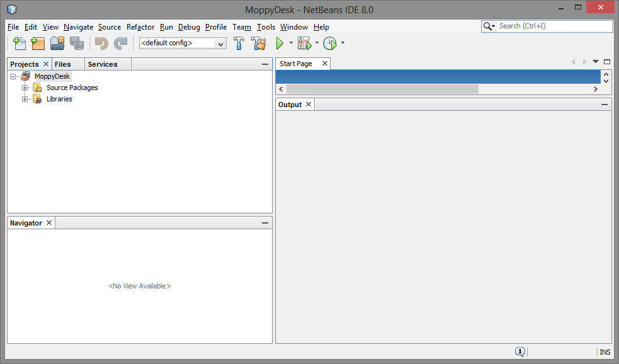Open the Run Project dropdown arrow

[x=291, y=43]
